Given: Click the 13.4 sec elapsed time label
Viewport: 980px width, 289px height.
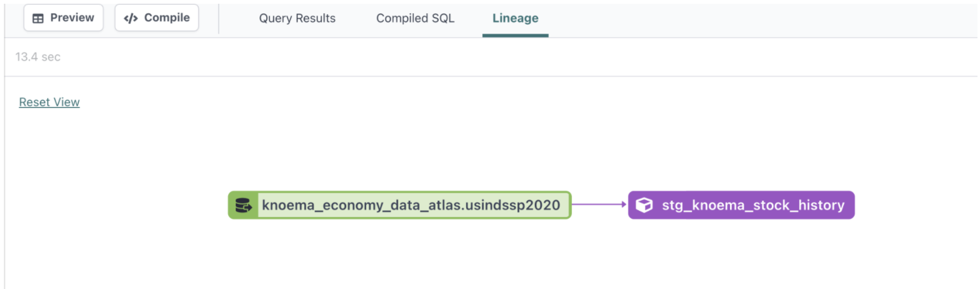Looking at the screenshot, I should (x=37, y=57).
